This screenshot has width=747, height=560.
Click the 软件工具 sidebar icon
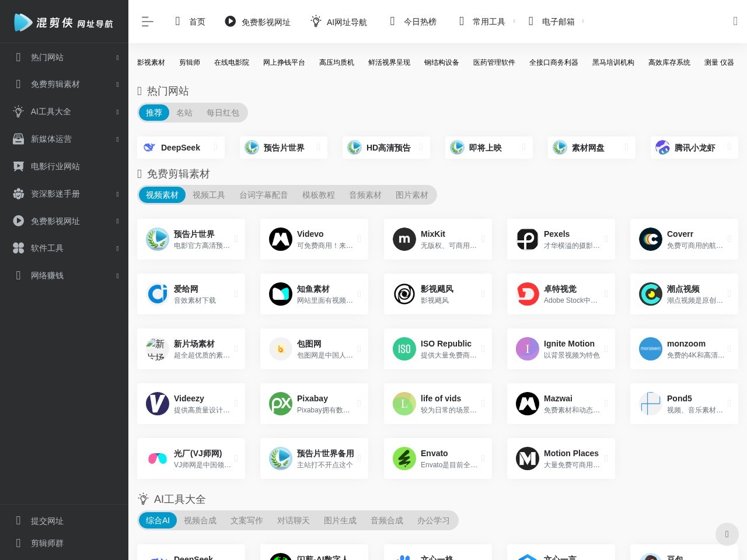[19, 248]
